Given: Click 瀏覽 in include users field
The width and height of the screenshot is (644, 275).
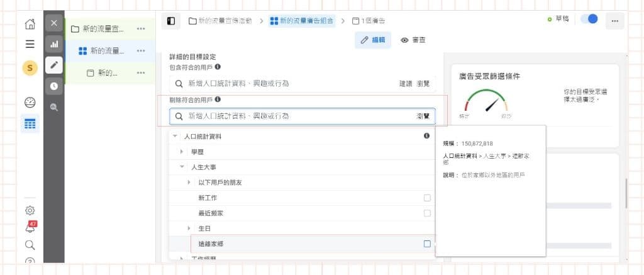Looking at the screenshot, I should coord(423,84).
